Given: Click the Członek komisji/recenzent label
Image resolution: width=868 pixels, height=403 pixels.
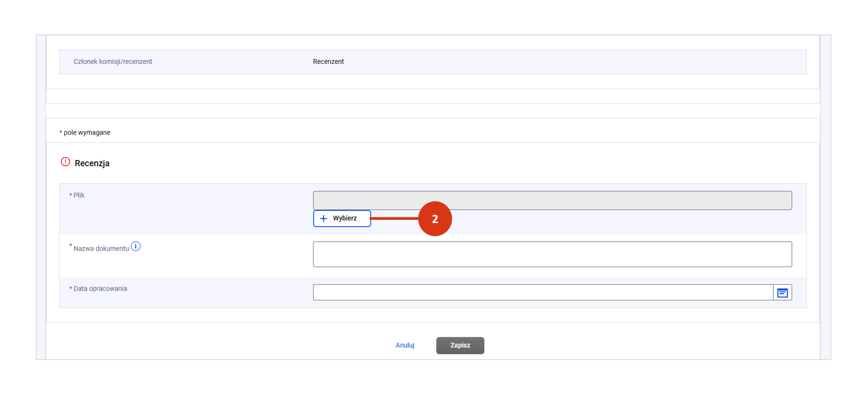Looking at the screenshot, I should pyautogui.click(x=112, y=62).
